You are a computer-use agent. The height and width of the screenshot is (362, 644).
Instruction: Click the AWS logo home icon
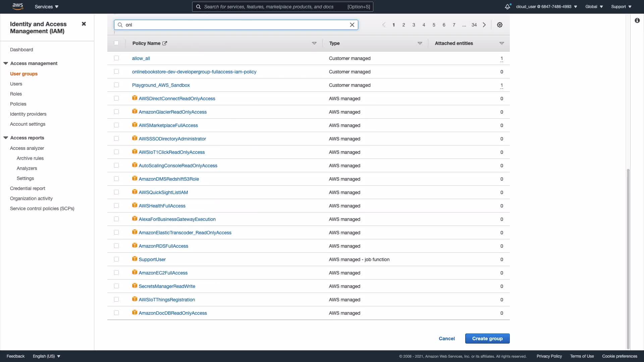(x=17, y=6)
